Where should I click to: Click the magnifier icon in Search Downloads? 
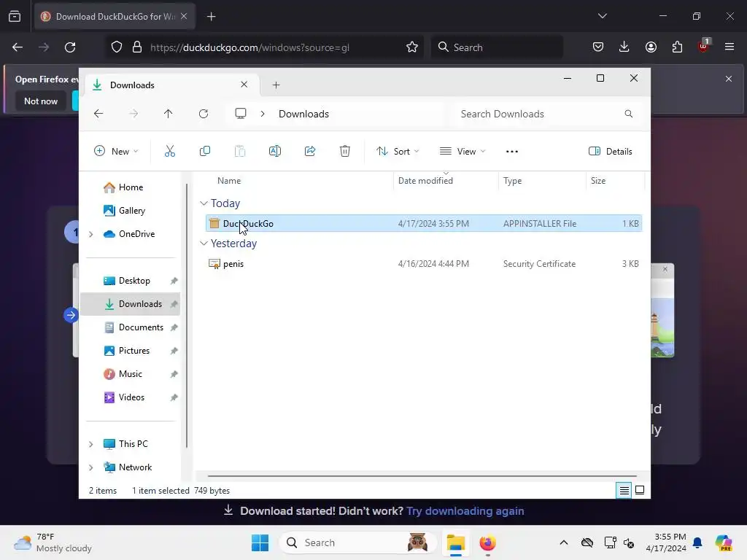(628, 114)
